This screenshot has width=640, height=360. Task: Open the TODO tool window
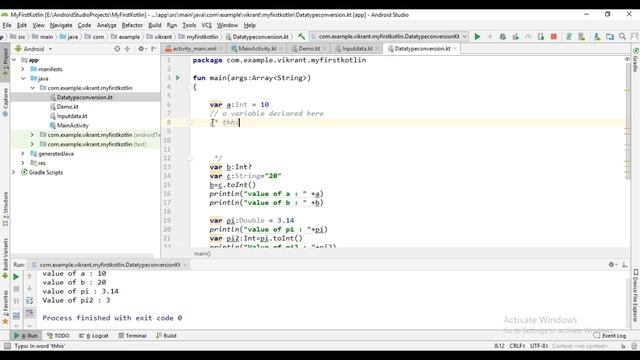[x=58, y=336]
